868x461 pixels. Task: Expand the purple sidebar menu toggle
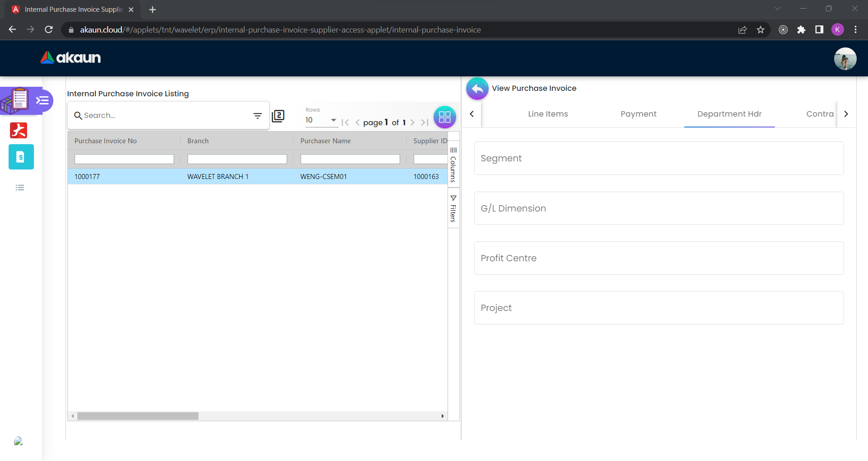43,100
